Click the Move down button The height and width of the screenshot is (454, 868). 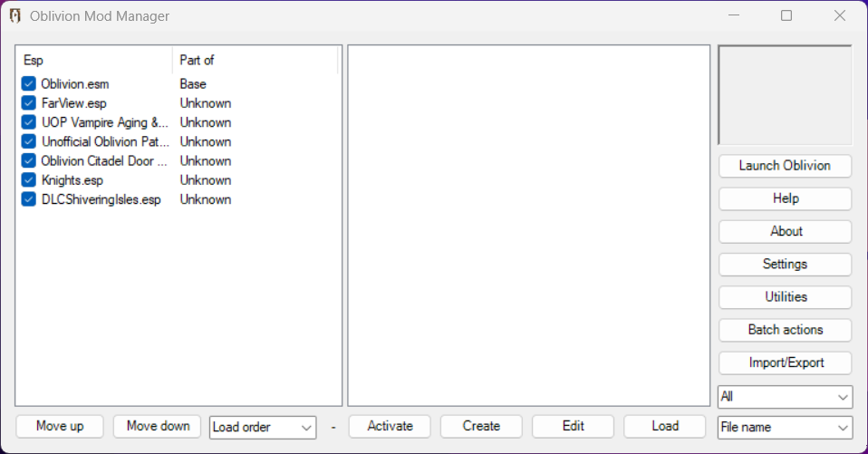pos(158,426)
